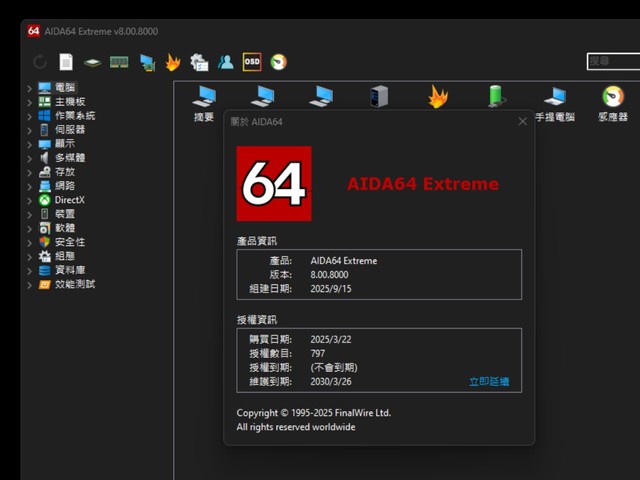This screenshot has width=640, height=480.
Task: Launch the system stability test flame icon
Action: click(173, 62)
